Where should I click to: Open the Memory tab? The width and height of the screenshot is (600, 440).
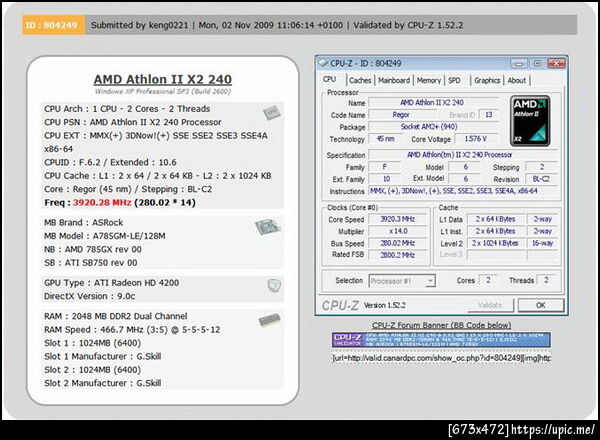pyautogui.click(x=429, y=80)
